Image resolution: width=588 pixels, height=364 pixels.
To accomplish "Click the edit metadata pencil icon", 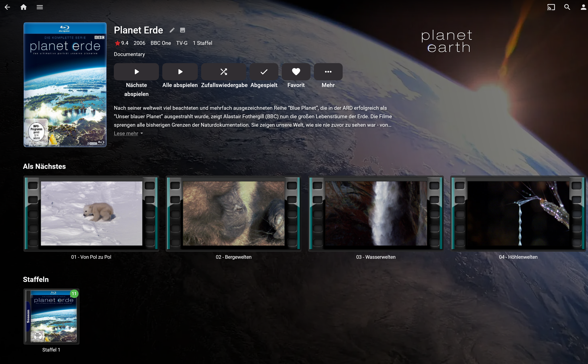I will coord(172,30).
